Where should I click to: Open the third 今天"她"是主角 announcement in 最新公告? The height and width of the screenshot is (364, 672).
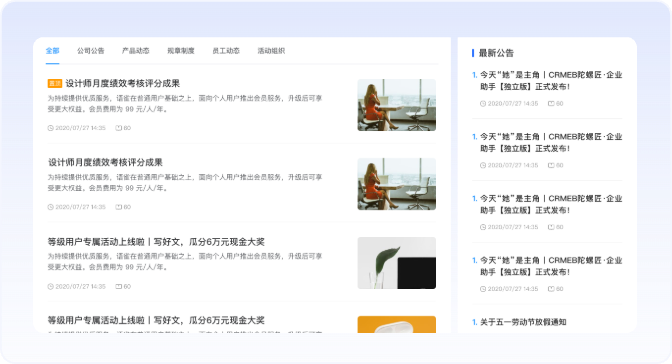click(x=551, y=204)
